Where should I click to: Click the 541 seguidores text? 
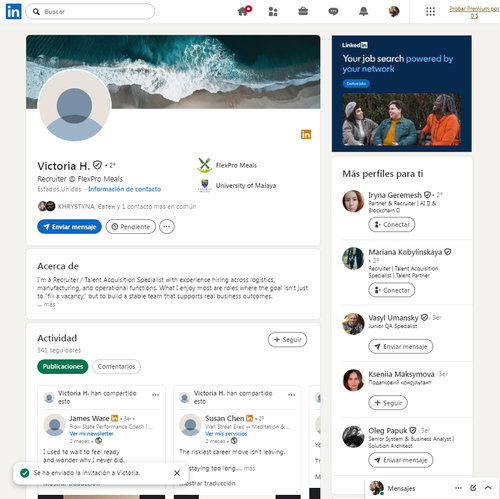tap(59, 350)
